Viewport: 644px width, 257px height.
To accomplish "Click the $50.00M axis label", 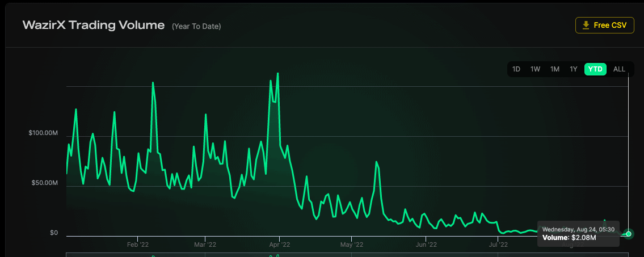I will [x=44, y=182].
